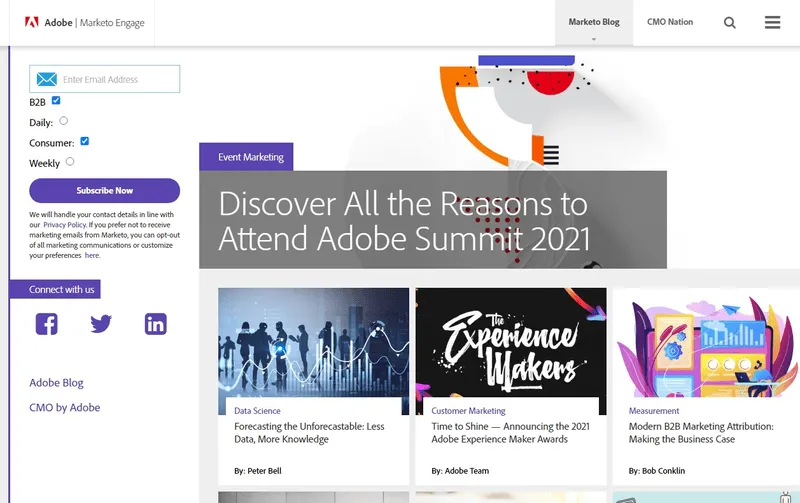Click the Measurement category link

654,411
